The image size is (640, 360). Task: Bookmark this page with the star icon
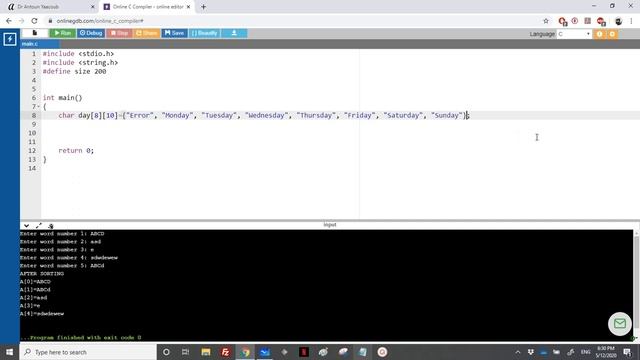tap(546, 21)
